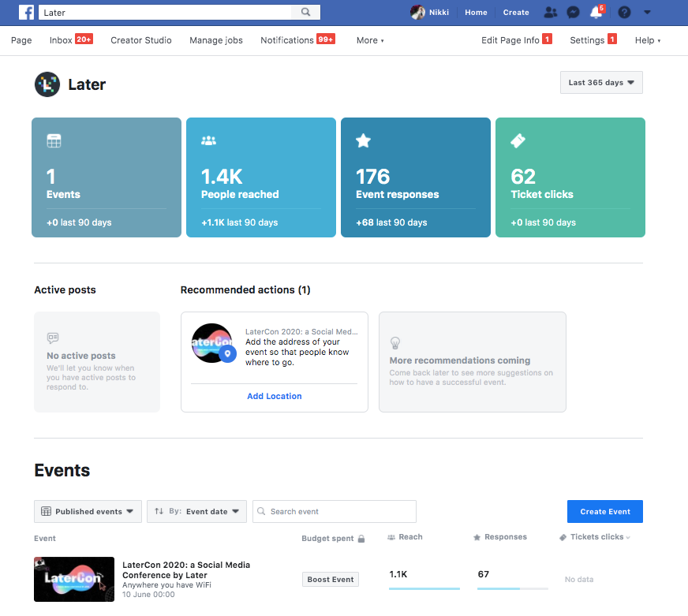
Task: Click the LaterCon recommendation location thumbnail
Action: point(214,344)
